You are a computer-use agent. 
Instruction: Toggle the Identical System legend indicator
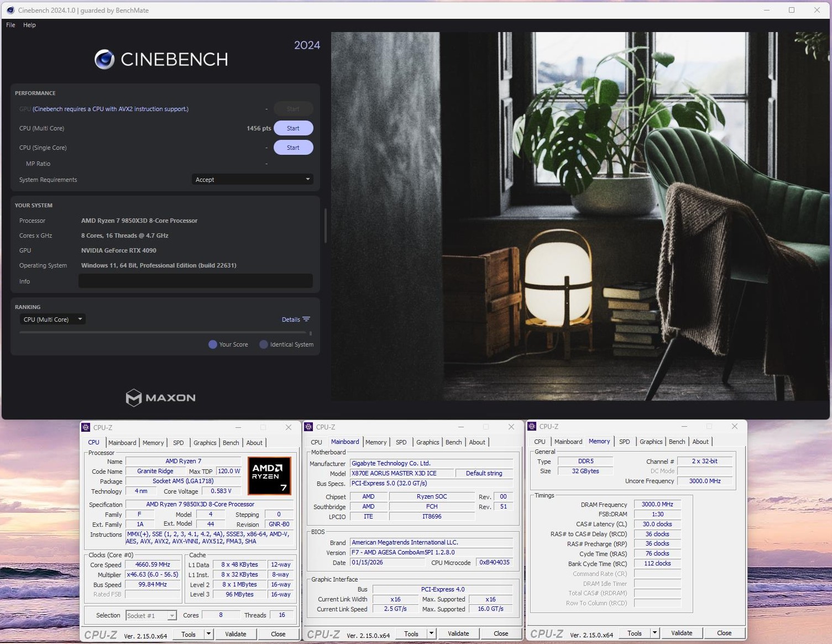pos(264,344)
